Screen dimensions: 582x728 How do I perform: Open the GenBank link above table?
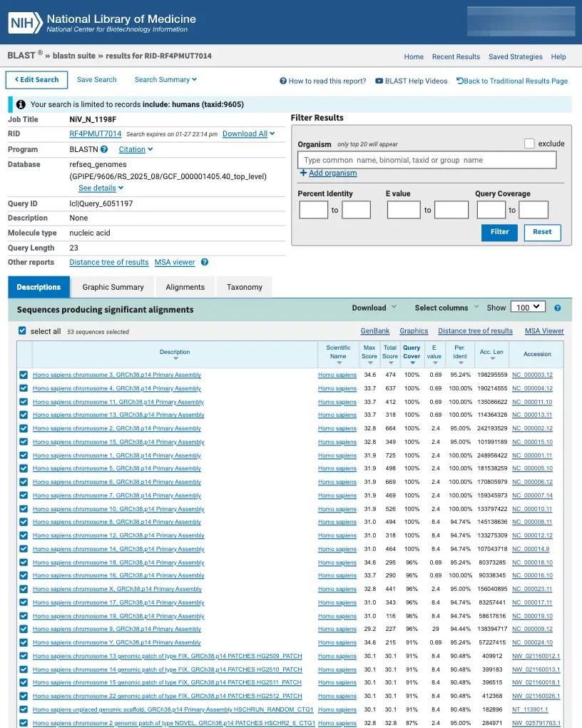pyautogui.click(x=375, y=331)
